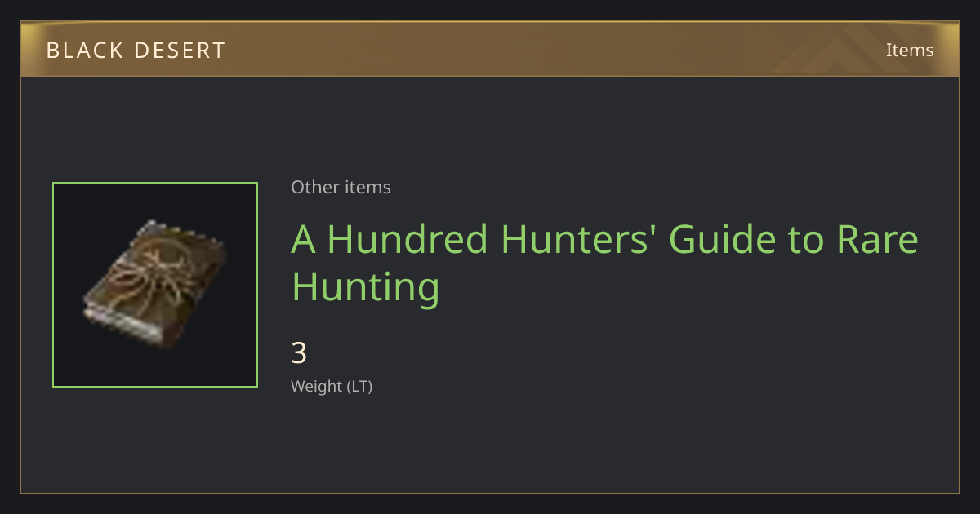Click the 'Weight (LT)' label
The width and height of the screenshot is (980, 514).
332,386
